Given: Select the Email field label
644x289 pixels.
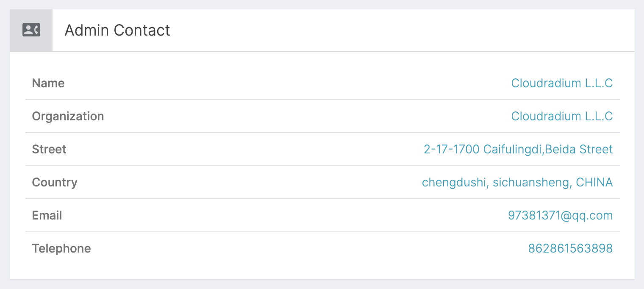Looking at the screenshot, I should [x=47, y=215].
